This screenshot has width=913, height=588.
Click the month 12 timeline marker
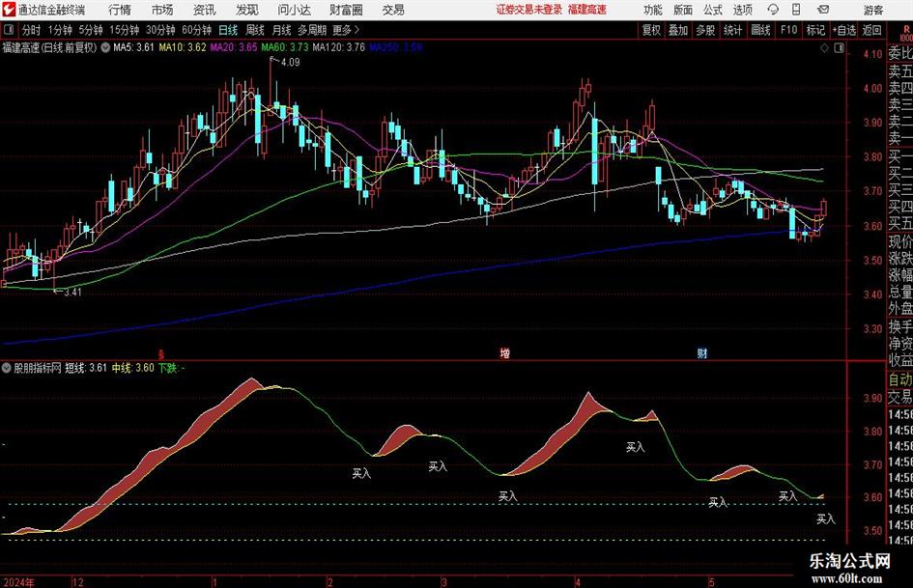(78, 581)
